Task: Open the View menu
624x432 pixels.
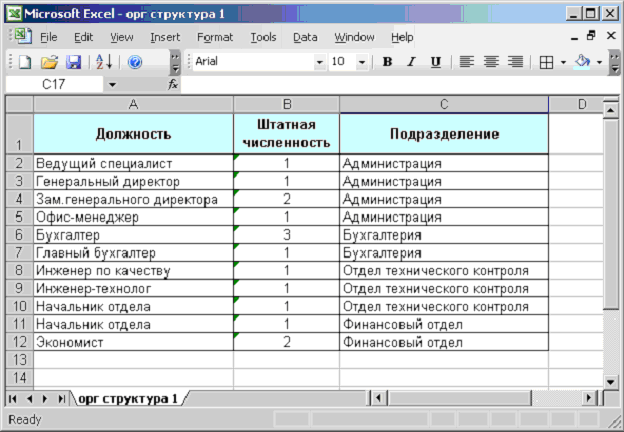Action: tap(122, 37)
